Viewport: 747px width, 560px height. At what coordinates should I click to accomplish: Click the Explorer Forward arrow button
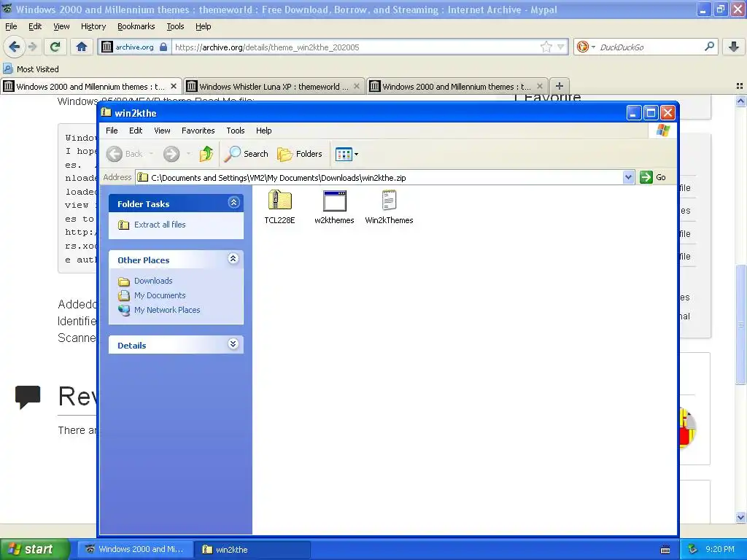pos(171,153)
